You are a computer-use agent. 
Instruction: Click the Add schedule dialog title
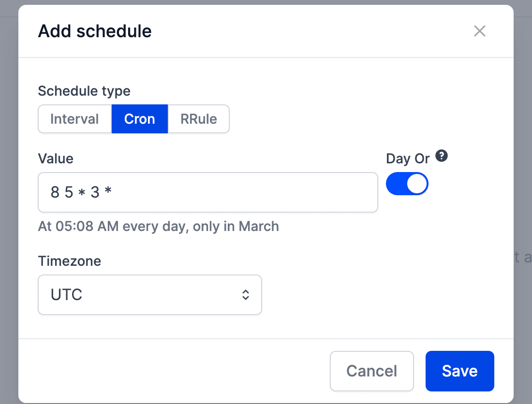click(x=95, y=31)
